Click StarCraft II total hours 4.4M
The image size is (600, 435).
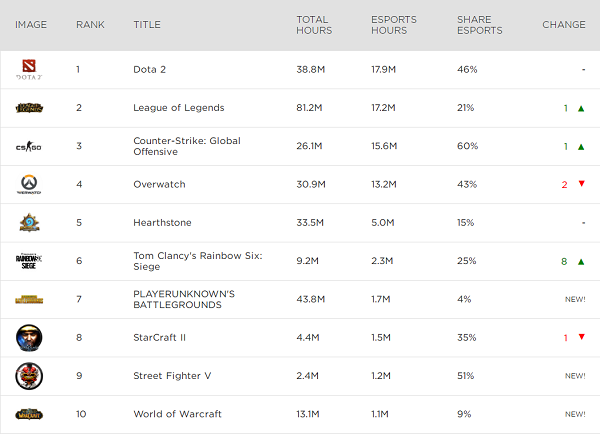(x=308, y=337)
